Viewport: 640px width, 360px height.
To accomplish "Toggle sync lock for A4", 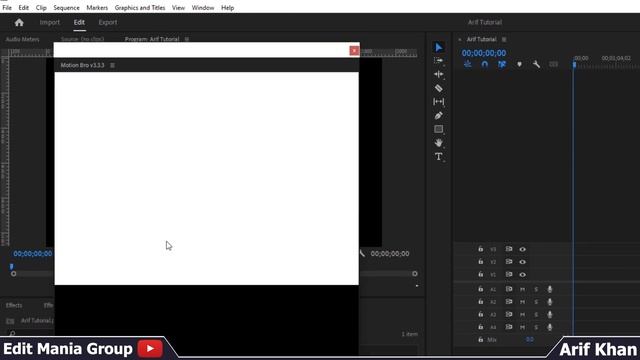I will click(509, 327).
